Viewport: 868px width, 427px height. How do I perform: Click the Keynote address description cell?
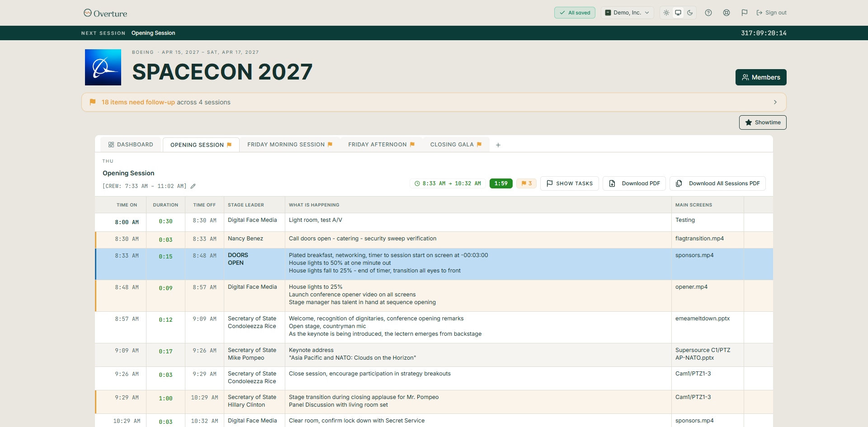coord(478,355)
